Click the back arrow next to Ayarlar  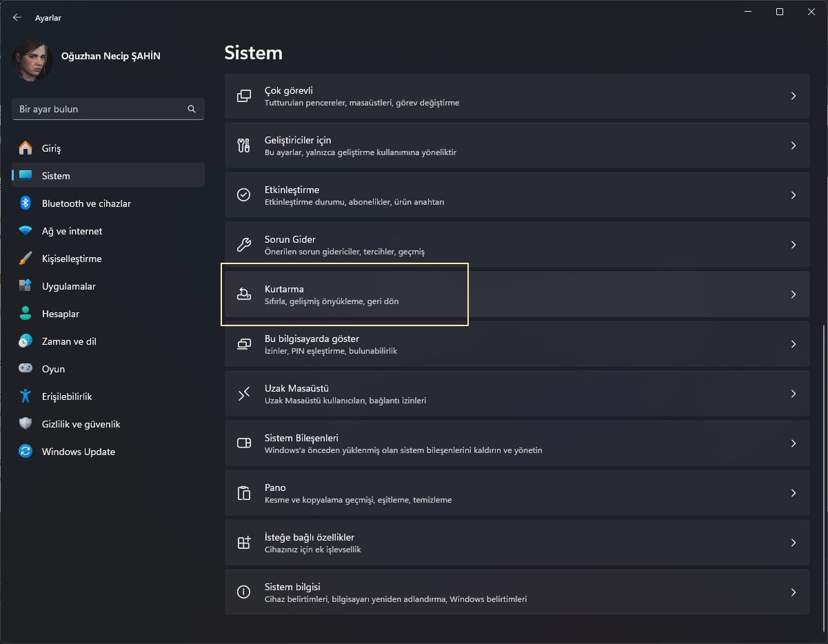[x=17, y=18]
